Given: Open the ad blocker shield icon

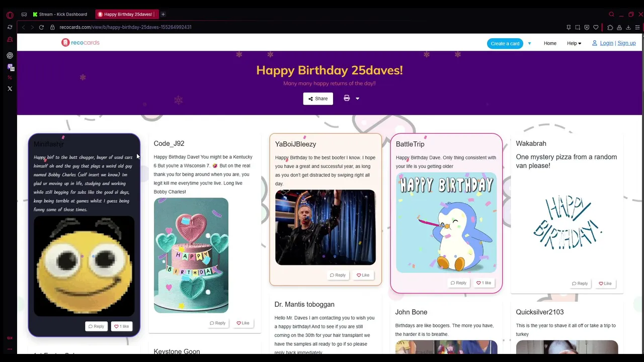Looking at the screenshot, I should [x=587, y=27].
